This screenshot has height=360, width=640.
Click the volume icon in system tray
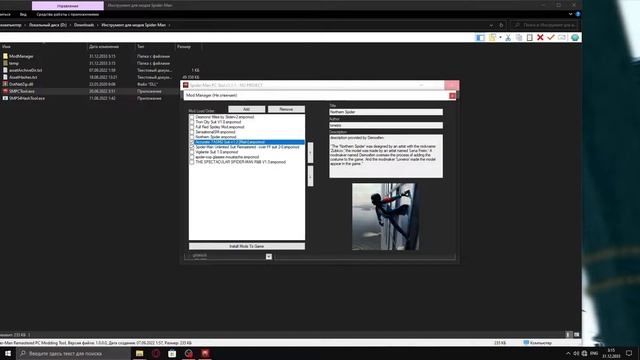[x=576, y=353]
